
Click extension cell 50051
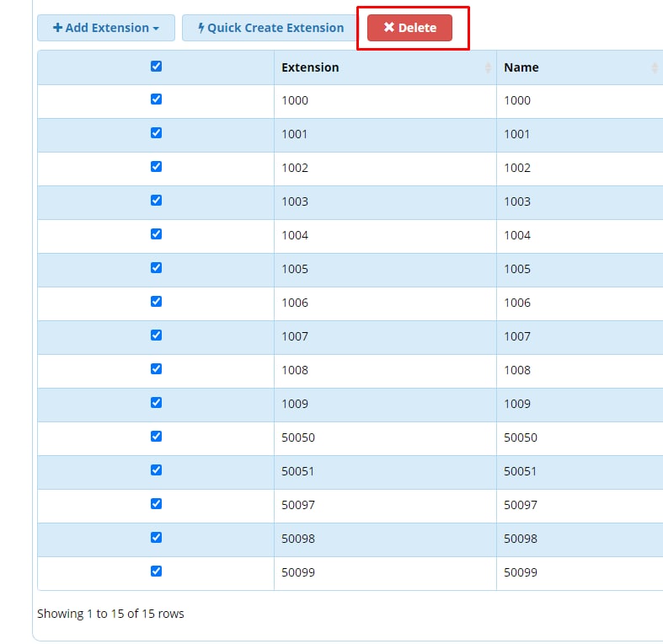tap(385, 472)
